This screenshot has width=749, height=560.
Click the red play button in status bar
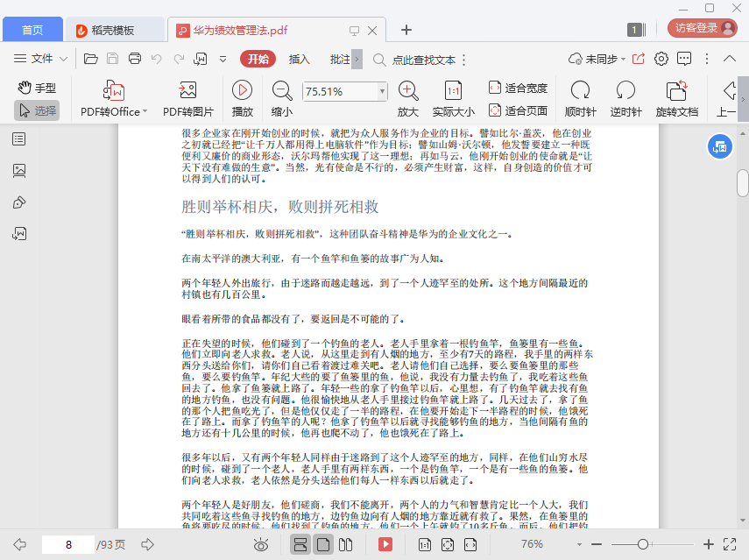pyautogui.click(x=385, y=544)
